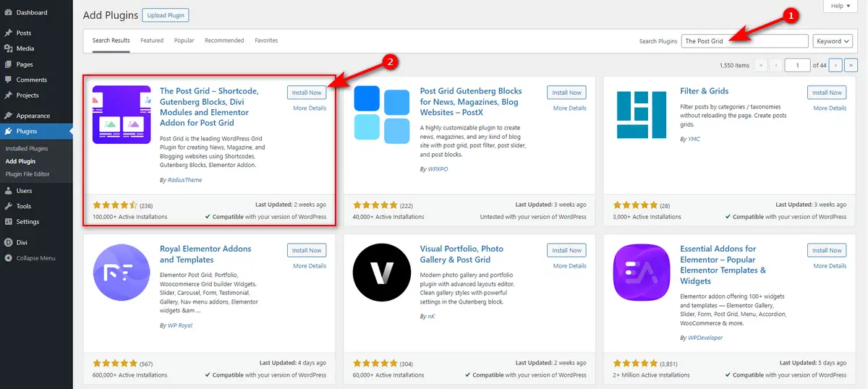The image size is (868, 389).
Task: Click the Media icon in sidebar
Action: pos(8,48)
